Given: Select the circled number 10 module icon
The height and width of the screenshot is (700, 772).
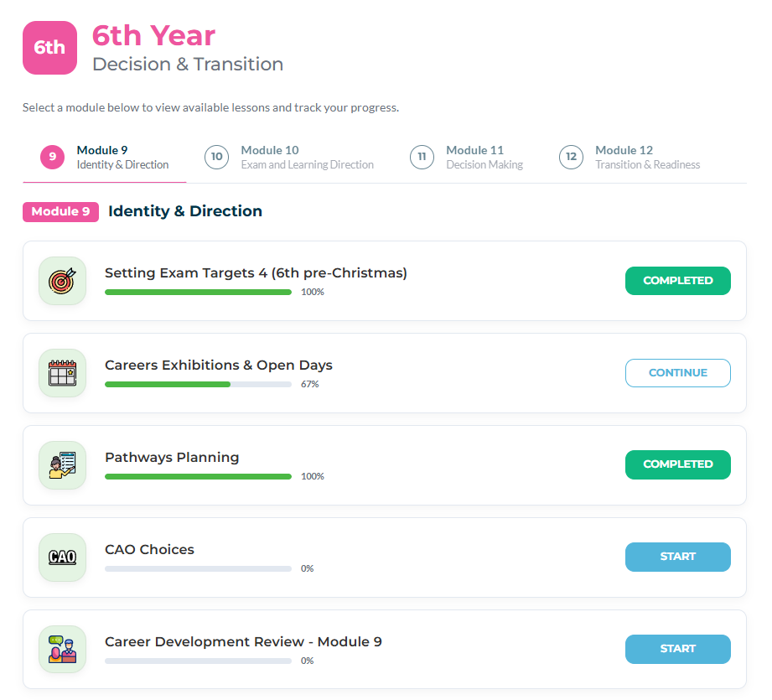Looking at the screenshot, I should tap(216, 157).
